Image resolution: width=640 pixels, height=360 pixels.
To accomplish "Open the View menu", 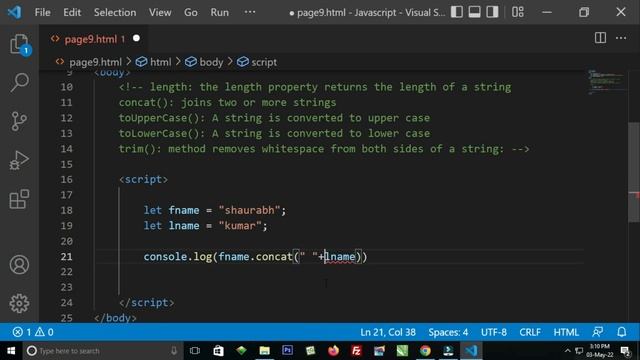I will click(x=160, y=12).
